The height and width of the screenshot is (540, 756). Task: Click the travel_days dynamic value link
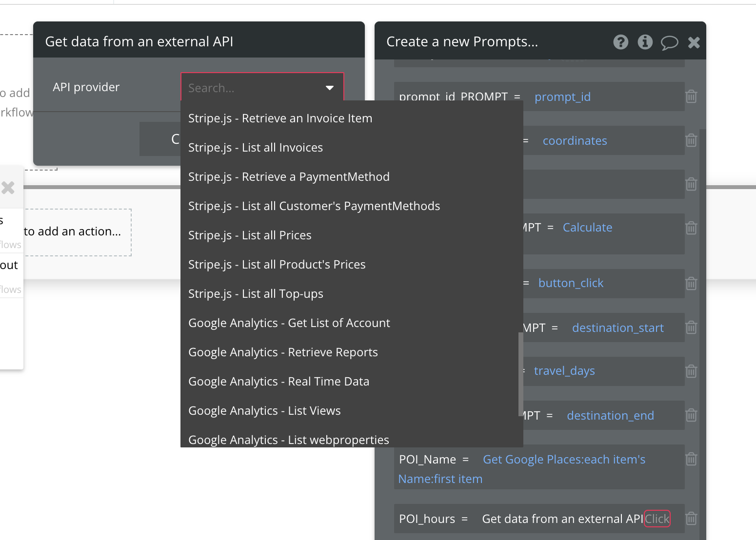click(x=564, y=371)
